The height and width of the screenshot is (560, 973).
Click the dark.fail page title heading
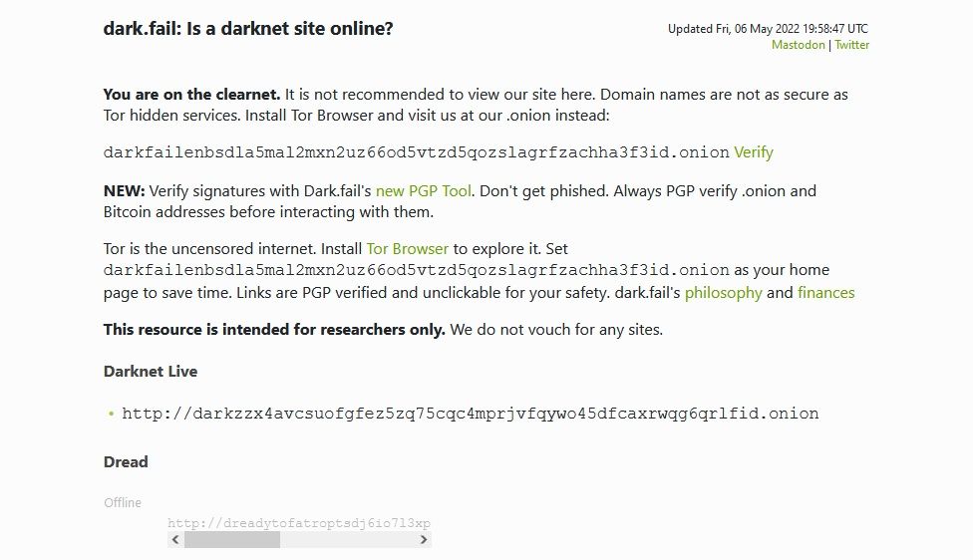click(248, 28)
